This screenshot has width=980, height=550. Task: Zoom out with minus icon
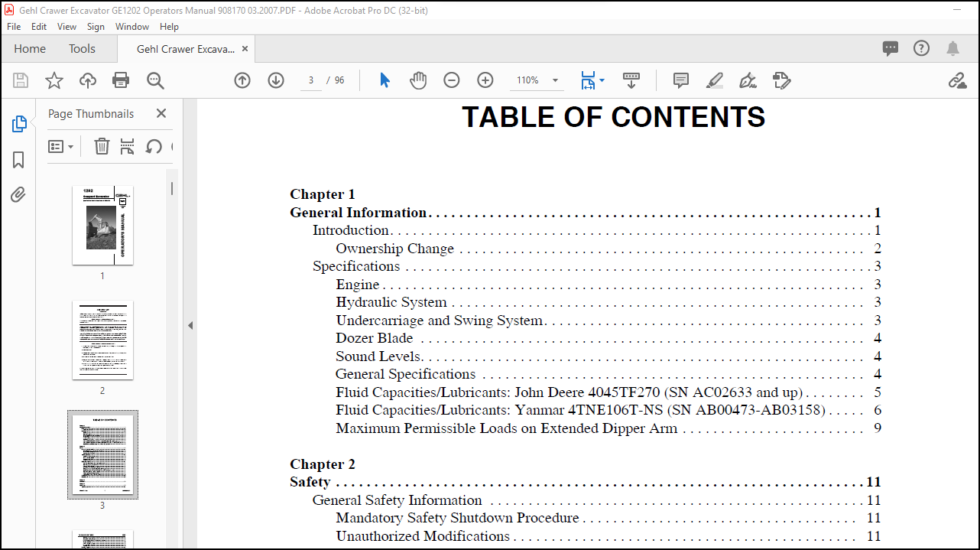pos(452,80)
